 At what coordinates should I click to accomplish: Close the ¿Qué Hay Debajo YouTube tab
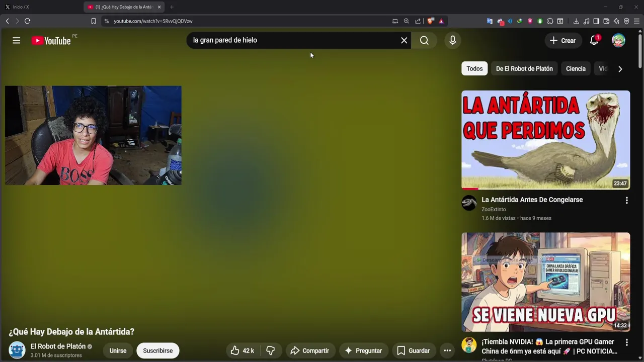(159, 7)
